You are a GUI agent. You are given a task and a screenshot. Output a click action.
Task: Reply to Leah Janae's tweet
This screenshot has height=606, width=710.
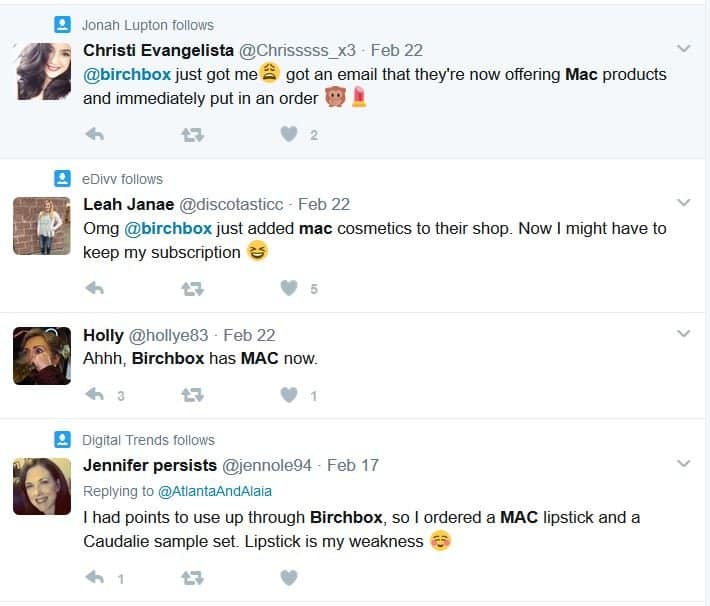click(95, 288)
